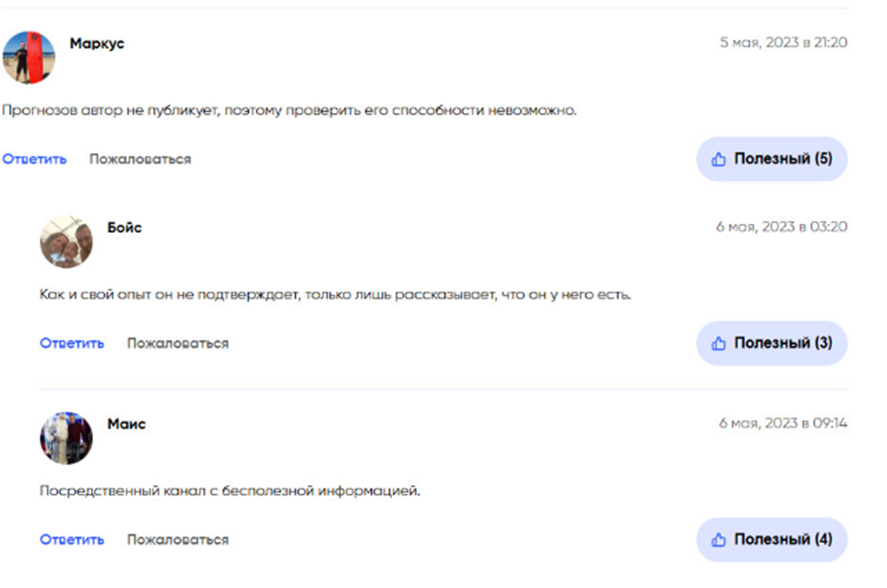The height and width of the screenshot is (588, 887).
Task: Click thumbs-up icon on Маркус's comment
Action: click(719, 159)
